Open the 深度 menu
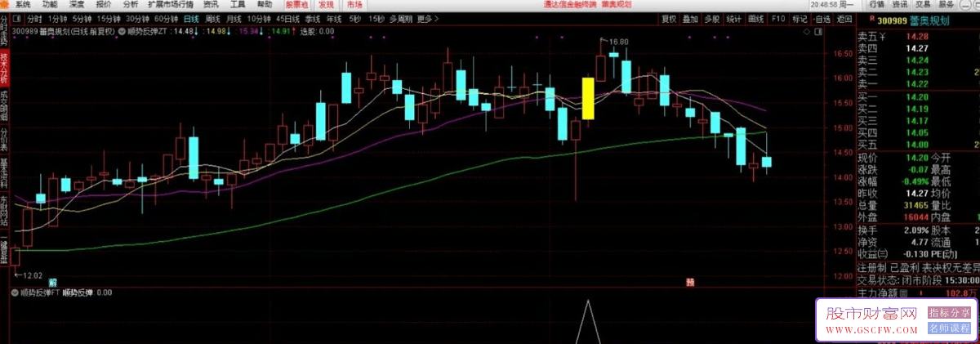The image size is (980, 344). (x=76, y=4)
